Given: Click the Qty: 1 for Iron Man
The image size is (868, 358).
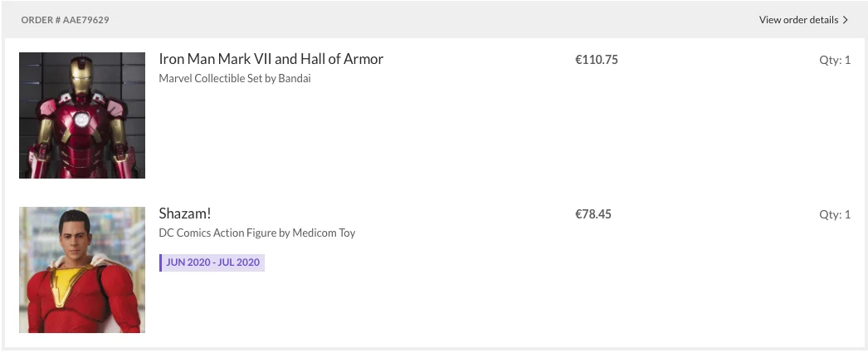Looking at the screenshot, I should click(835, 60).
